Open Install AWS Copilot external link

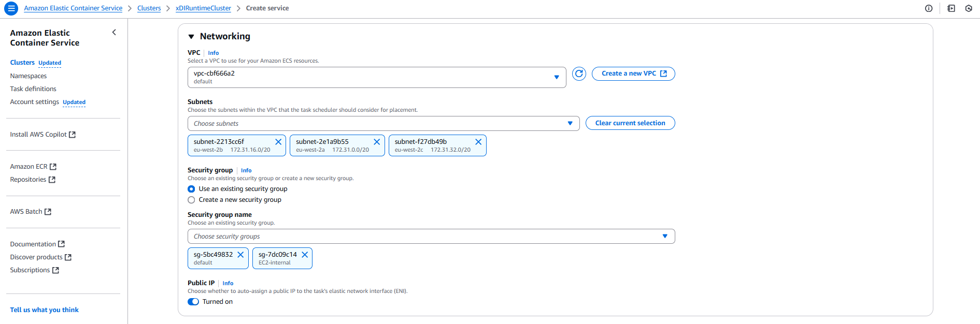[43, 135]
